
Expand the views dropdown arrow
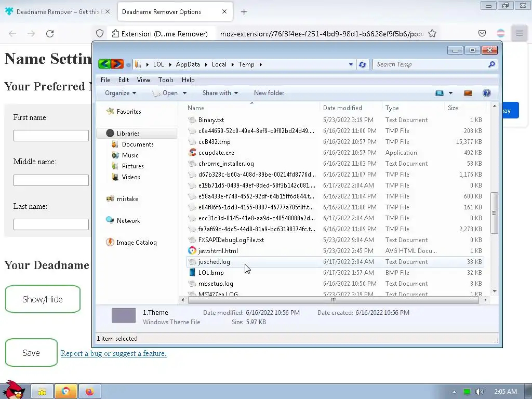[450, 93]
